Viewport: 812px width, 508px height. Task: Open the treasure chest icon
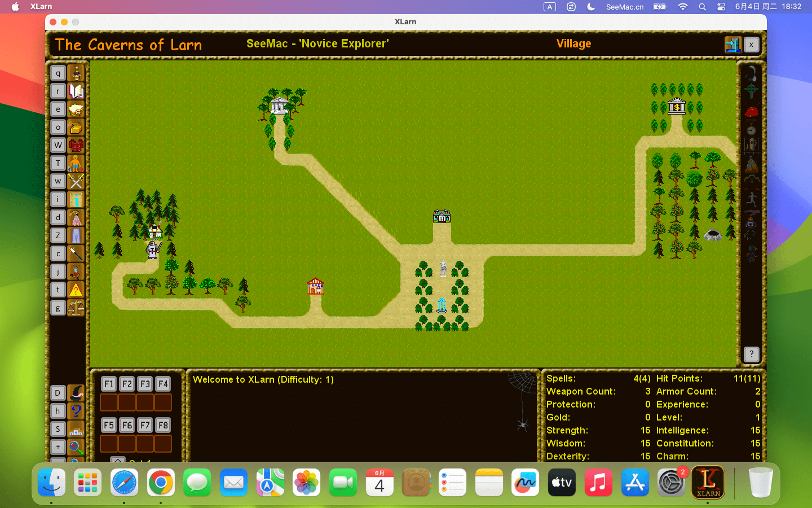(76, 128)
